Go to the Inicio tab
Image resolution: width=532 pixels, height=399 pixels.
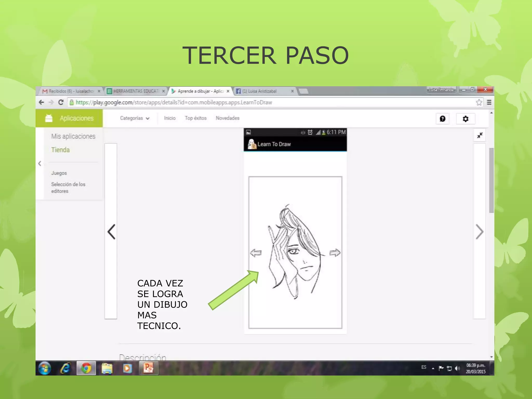tap(170, 118)
